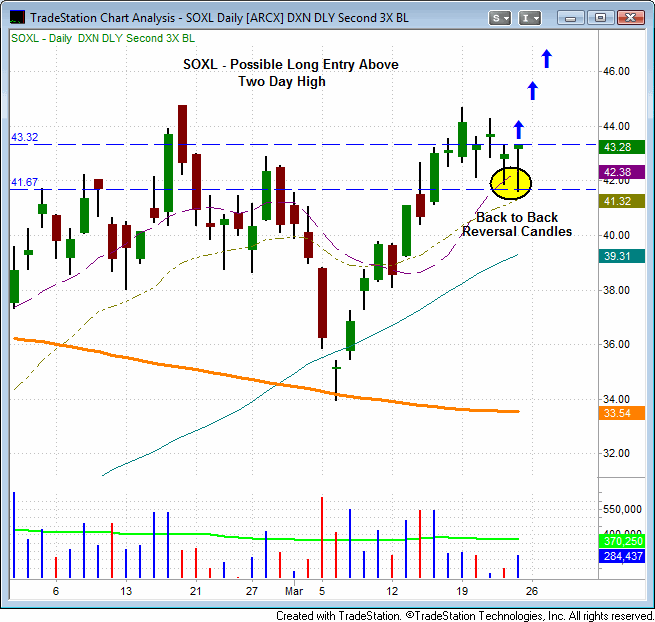This screenshot has width=655, height=622.
Task: Click the 41.67 horizontal line label
Action: pos(25,182)
